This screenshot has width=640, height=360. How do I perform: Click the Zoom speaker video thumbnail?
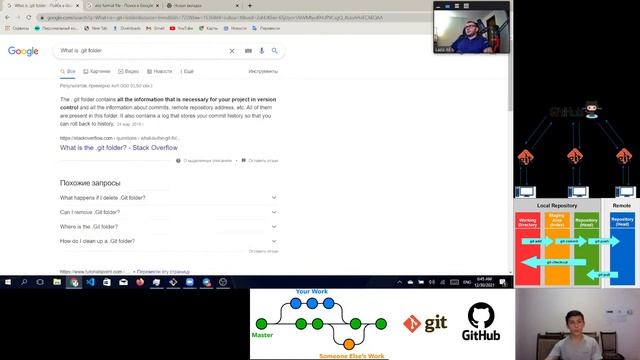471,31
